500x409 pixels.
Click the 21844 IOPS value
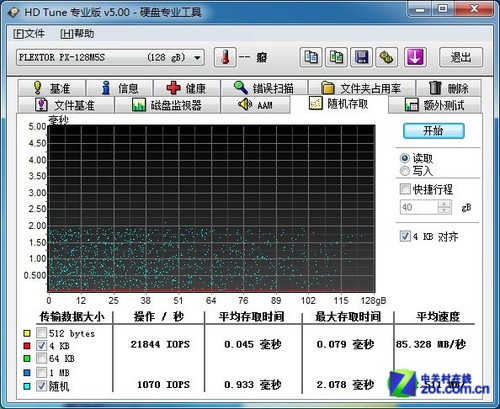click(160, 344)
